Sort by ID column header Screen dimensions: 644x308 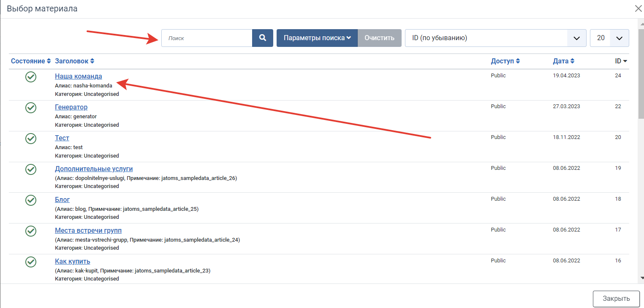click(621, 61)
